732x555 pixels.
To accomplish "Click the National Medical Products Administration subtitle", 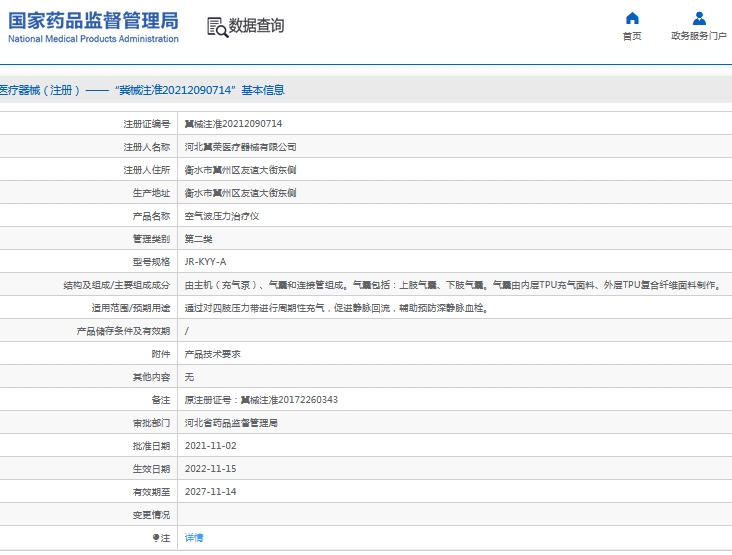I will point(93,39).
